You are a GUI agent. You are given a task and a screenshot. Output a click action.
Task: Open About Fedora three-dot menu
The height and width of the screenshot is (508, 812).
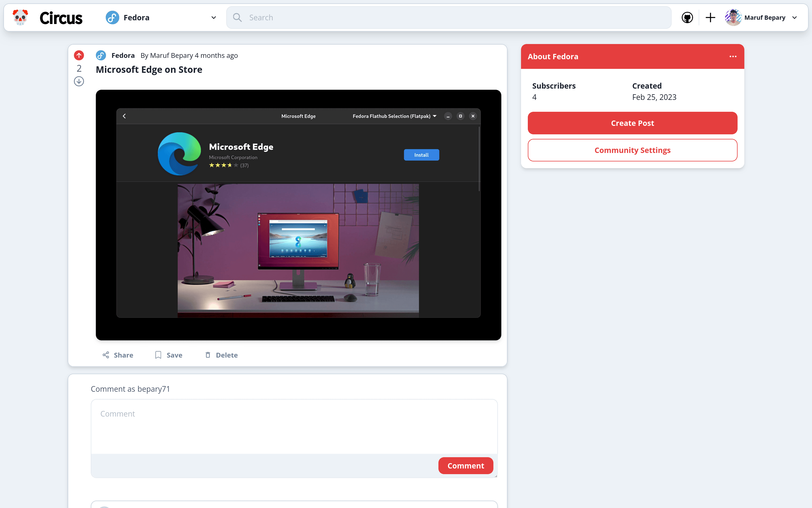[733, 56]
